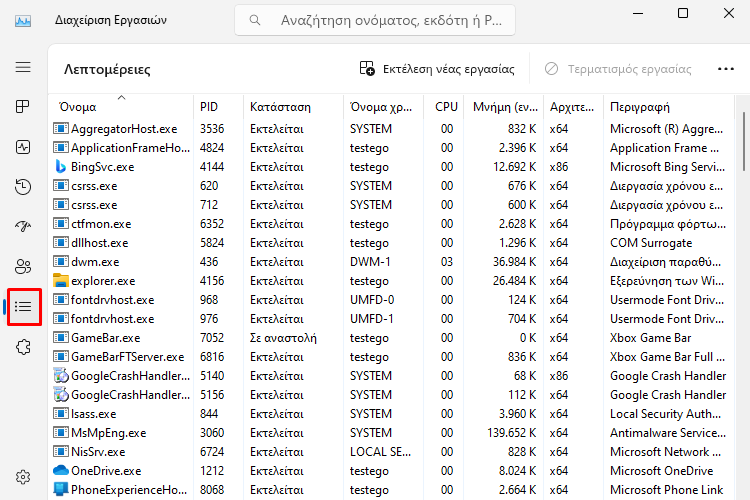Sort by the Αρχιτε... architecture column header
Image resolution: width=750 pixels, height=500 pixels.
tap(572, 107)
